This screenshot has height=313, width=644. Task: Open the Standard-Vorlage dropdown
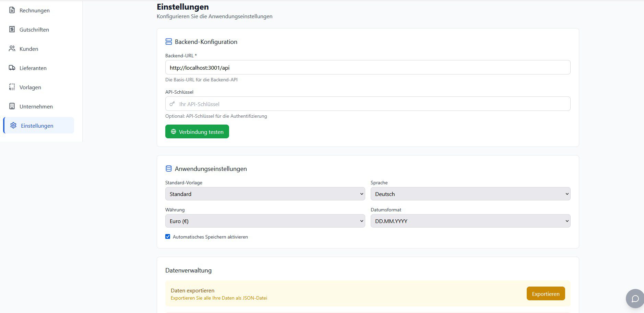[x=265, y=194]
